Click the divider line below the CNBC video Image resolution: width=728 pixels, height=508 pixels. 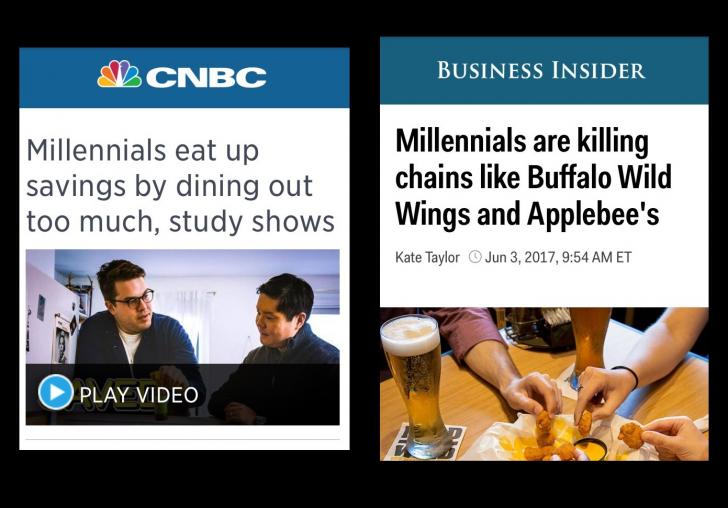182,438
